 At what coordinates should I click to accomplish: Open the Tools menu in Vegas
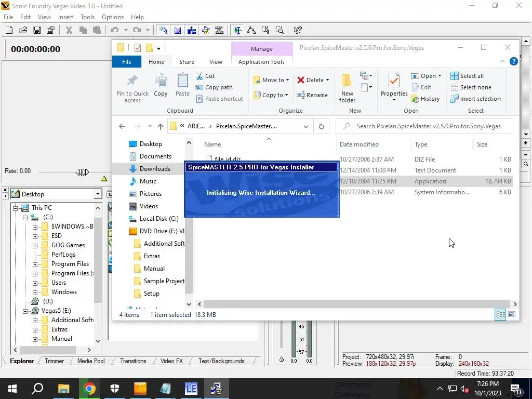(x=87, y=17)
